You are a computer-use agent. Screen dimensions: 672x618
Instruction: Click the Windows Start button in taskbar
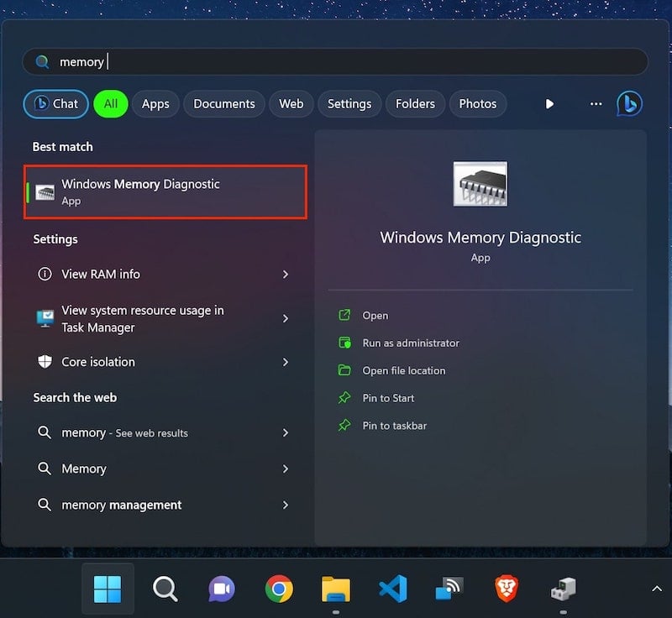[x=108, y=589]
